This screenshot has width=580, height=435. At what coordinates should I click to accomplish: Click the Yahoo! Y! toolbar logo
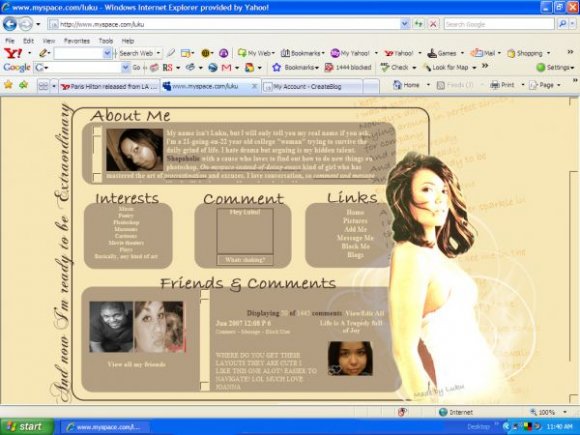(x=13, y=53)
